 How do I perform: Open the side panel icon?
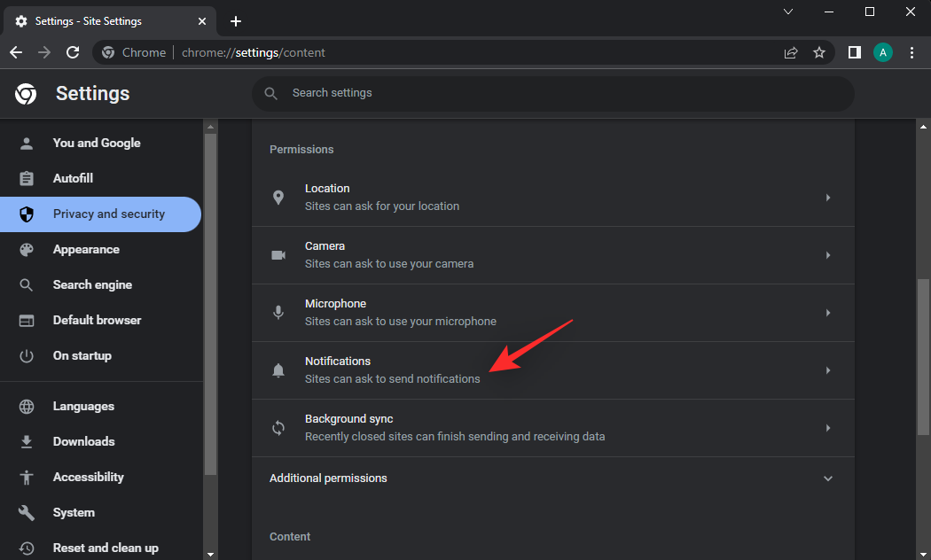[x=854, y=52]
